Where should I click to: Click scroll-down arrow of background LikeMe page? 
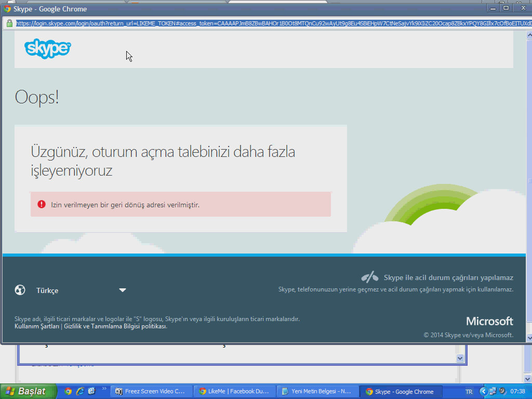click(528, 379)
